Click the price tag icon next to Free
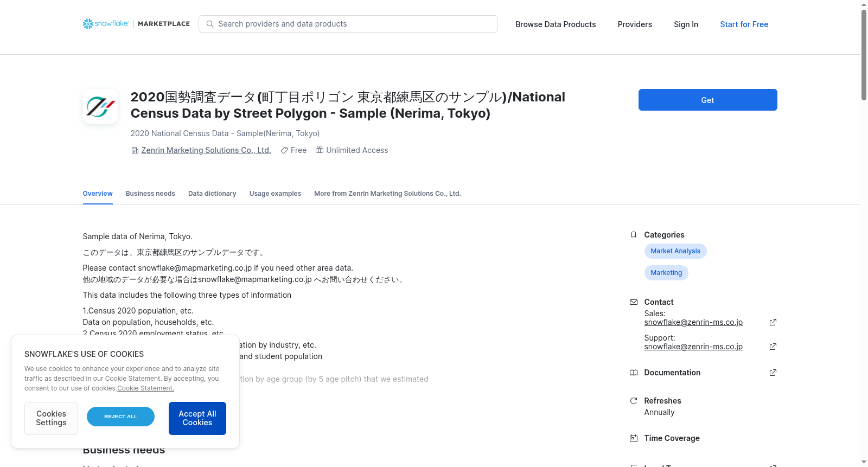Viewport: 868px width, 467px height. coord(284,150)
